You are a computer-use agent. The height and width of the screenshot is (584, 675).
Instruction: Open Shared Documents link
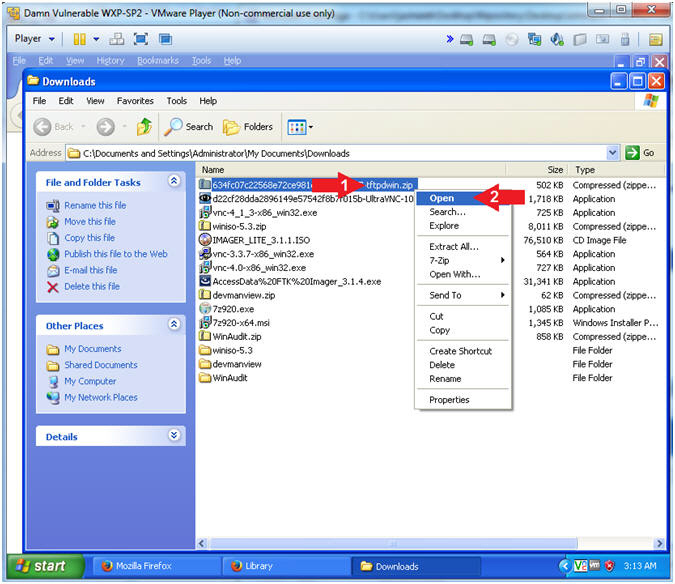(x=101, y=365)
